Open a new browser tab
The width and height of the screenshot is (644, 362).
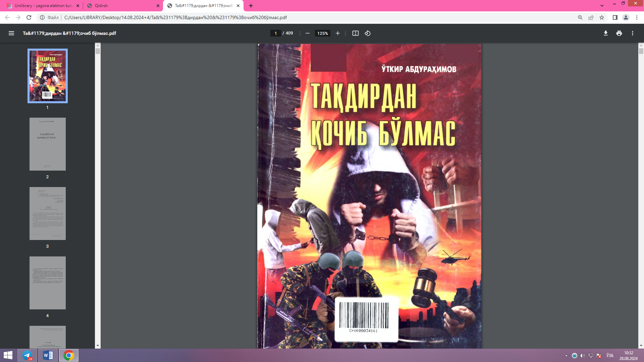click(x=251, y=6)
